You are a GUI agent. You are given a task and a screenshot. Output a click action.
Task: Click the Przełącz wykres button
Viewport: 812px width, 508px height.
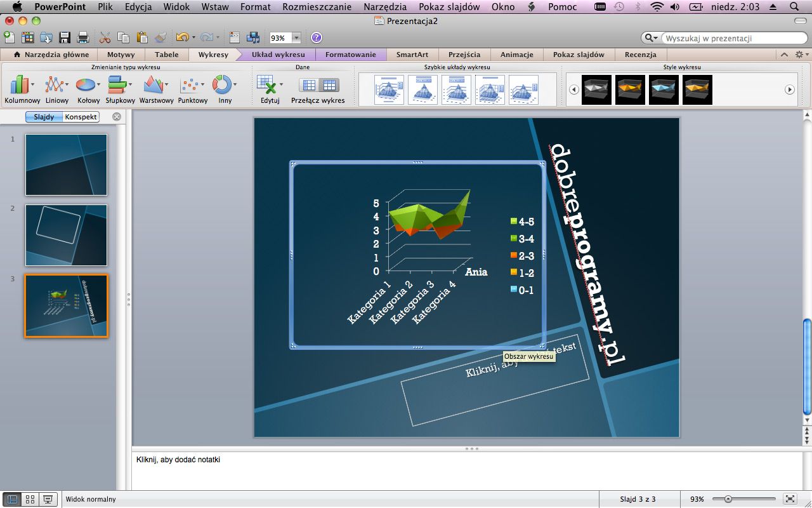click(318, 90)
